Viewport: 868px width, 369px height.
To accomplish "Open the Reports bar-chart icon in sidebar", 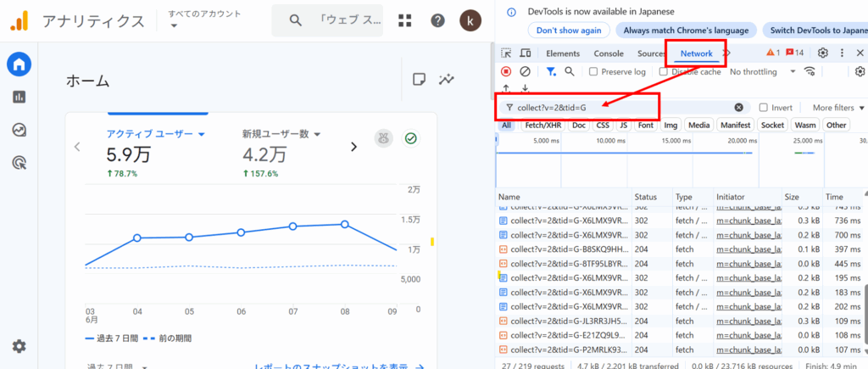I will tap(19, 97).
